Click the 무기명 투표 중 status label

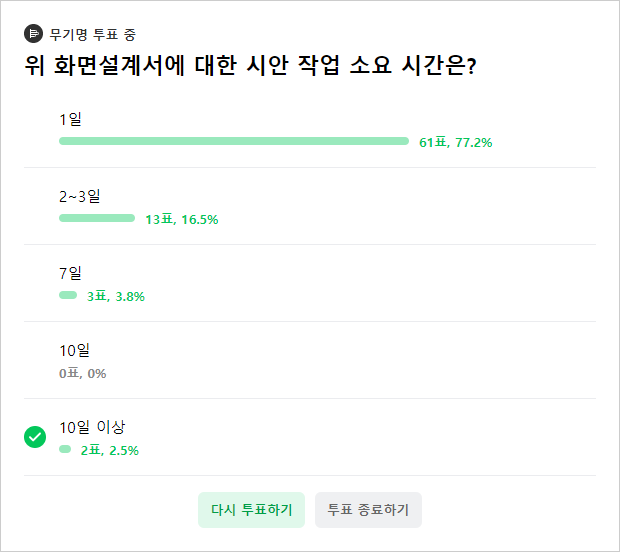[x=93, y=34]
